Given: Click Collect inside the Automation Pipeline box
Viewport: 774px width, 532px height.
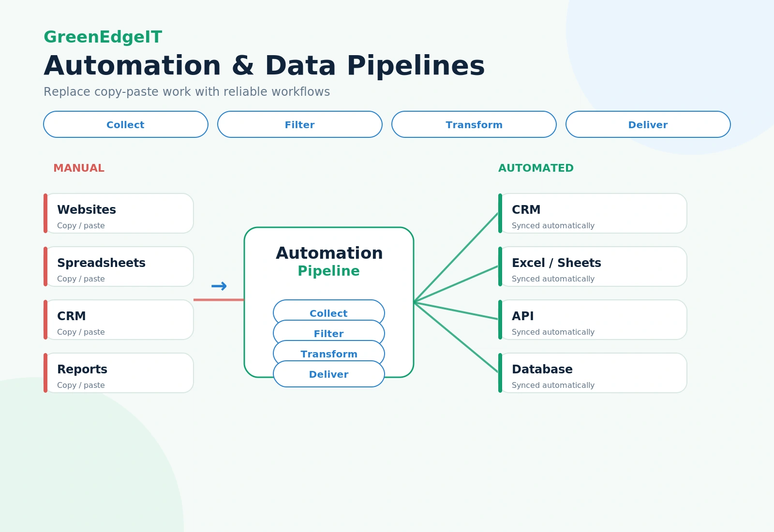Looking at the screenshot, I should coord(329,310).
